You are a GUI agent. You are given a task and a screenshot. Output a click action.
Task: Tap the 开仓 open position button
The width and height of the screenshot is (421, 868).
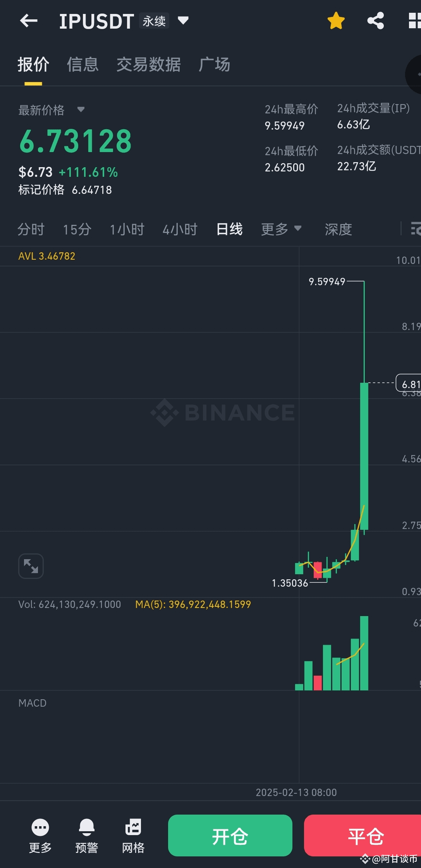click(230, 835)
